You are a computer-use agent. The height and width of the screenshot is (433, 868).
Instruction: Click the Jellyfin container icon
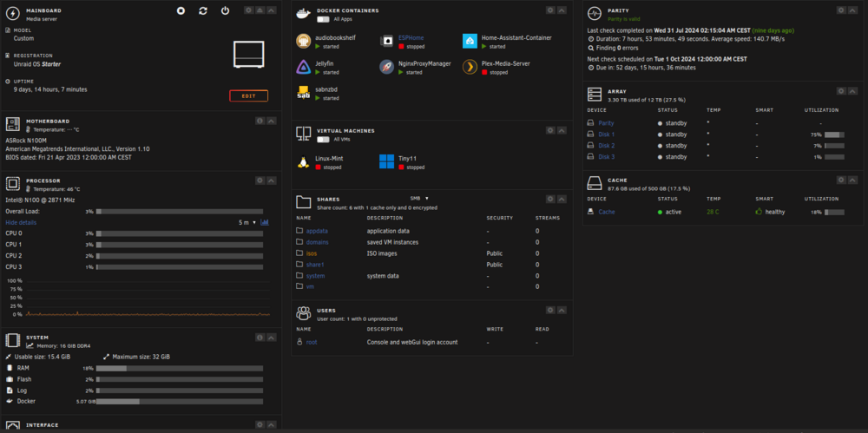[303, 67]
